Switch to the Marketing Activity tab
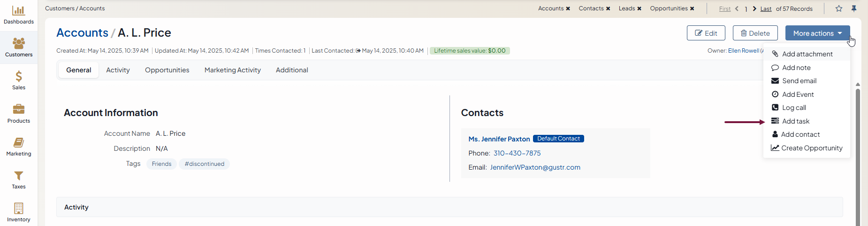Image resolution: width=868 pixels, height=226 pixels. point(232,70)
